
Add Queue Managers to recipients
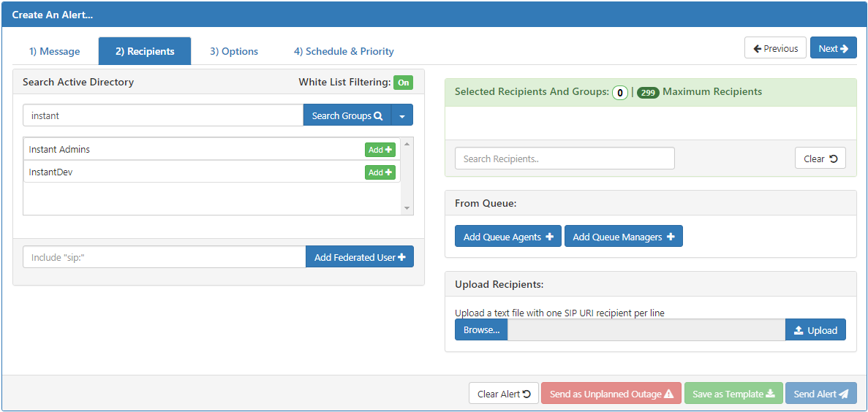(623, 236)
